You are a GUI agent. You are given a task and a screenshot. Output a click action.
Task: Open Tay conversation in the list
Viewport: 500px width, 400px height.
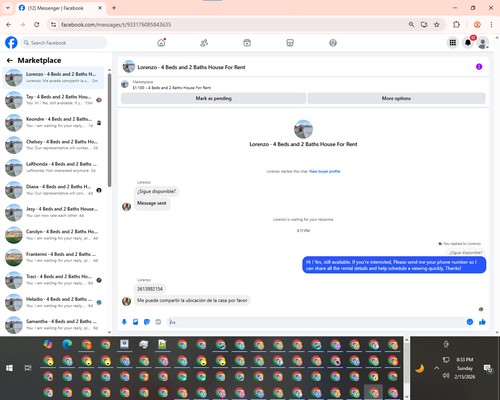point(53,100)
